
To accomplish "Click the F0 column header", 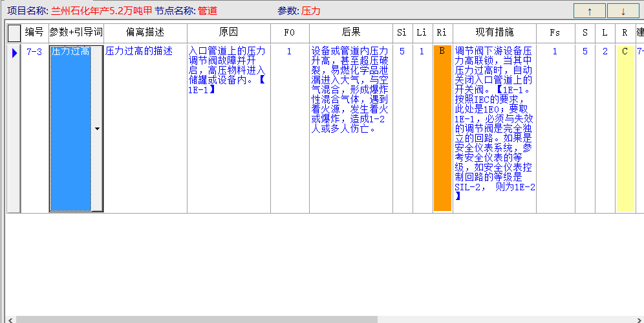I will pyautogui.click(x=290, y=33).
